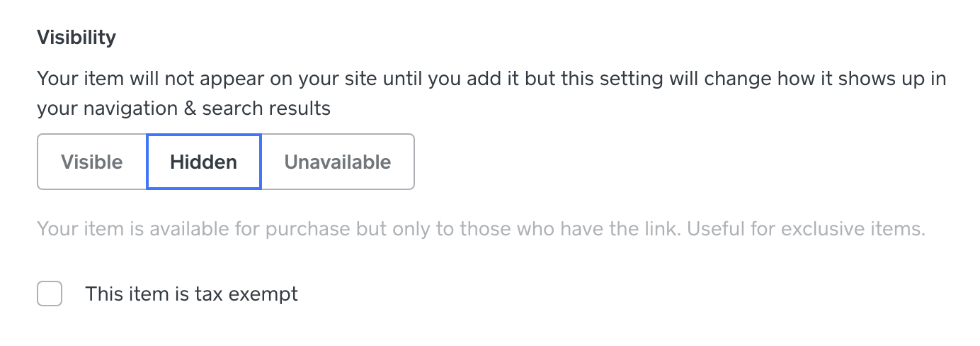Select the Visible visibility option
This screenshot has height=346, width=980.
tap(92, 162)
